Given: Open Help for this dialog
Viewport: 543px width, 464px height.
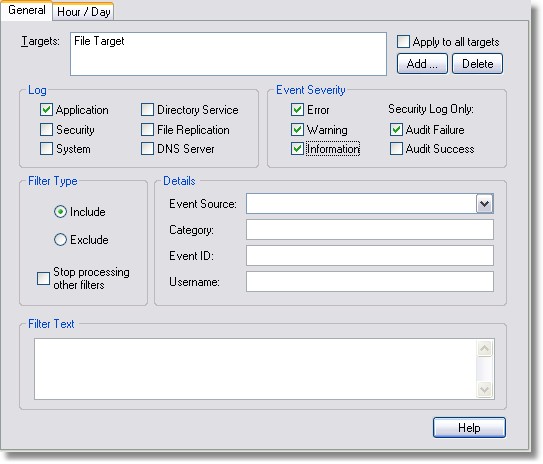Looking at the screenshot, I should tap(469, 428).
